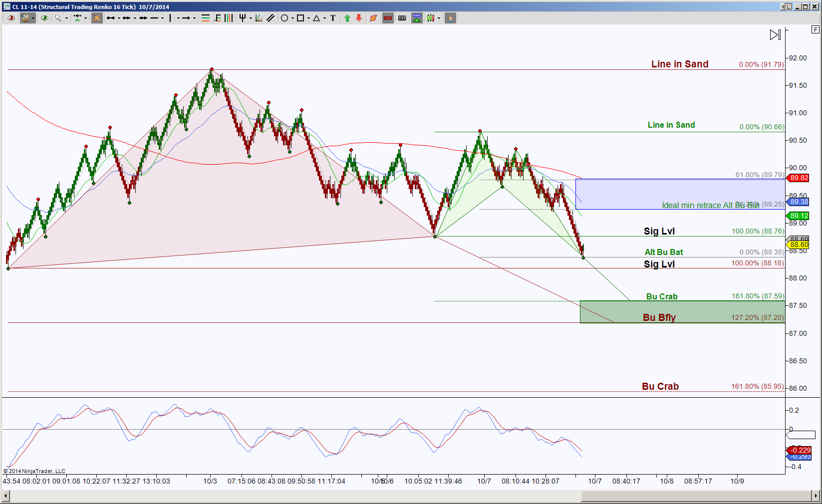The width and height of the screenshot is (822, 504).
Task: Select the line segment drawing tool
Action: click(x=111, y=18)
